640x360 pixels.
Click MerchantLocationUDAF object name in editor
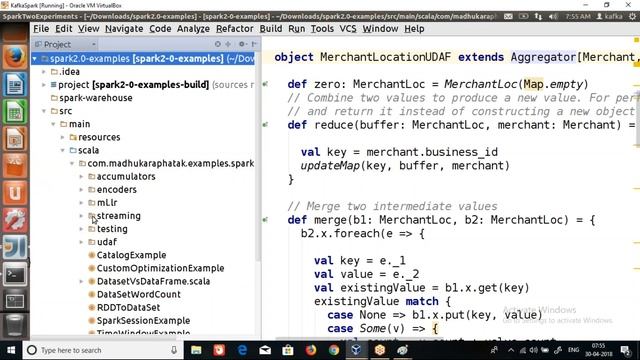click(x=385, y=57)
